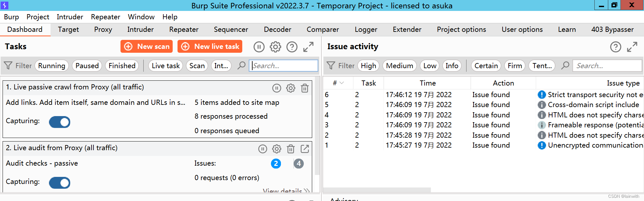This screenshot has height=201, width=644.
Task: Click vertical scrollbar of Tasks list
Action: pos(317,125)
